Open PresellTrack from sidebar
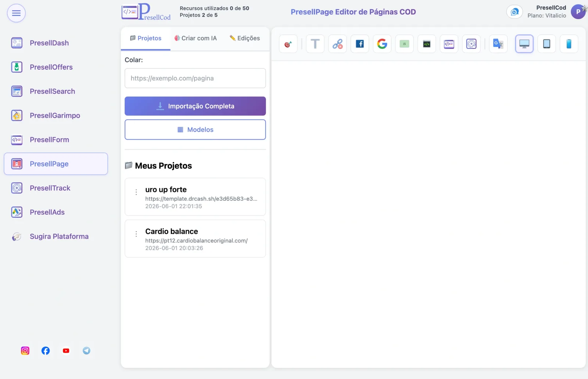The height and width of the screenshot is (379, 588). [x=56, y=188]
